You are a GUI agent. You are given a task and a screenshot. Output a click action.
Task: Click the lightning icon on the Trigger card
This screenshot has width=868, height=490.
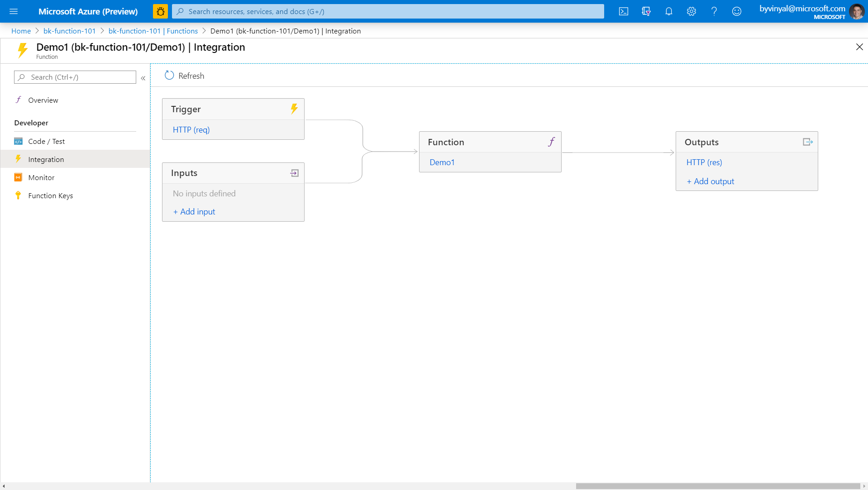[x=294, y=109]
